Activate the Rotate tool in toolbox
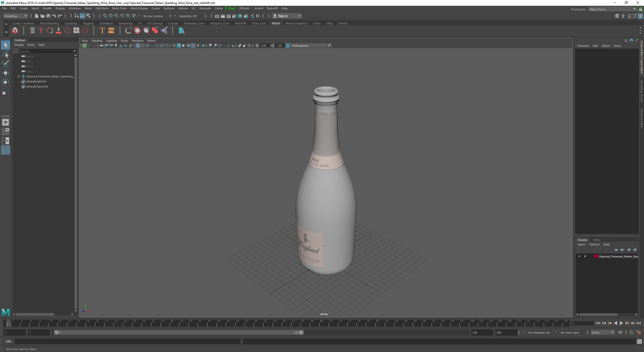The height and width of the screenshot is (352, 644). 6,82
